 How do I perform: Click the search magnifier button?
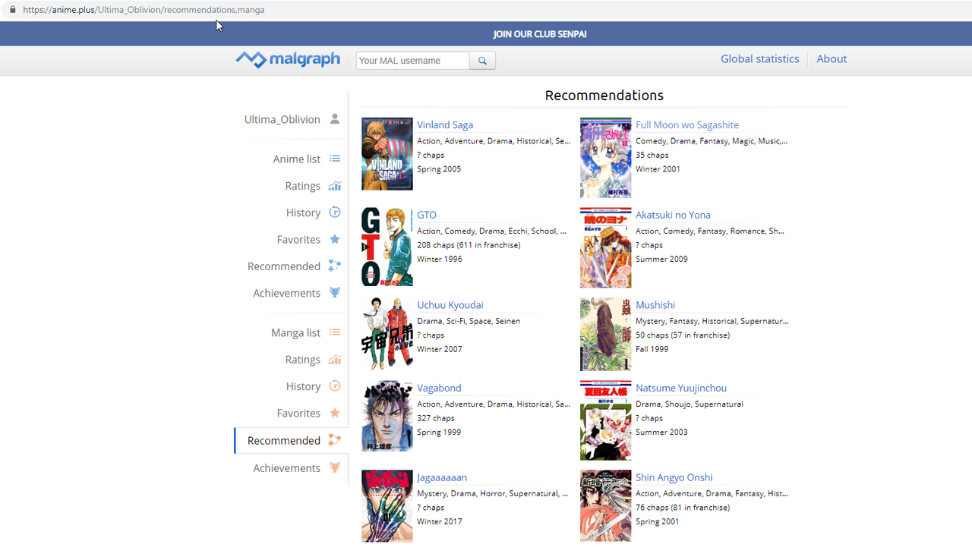[482, 61]
